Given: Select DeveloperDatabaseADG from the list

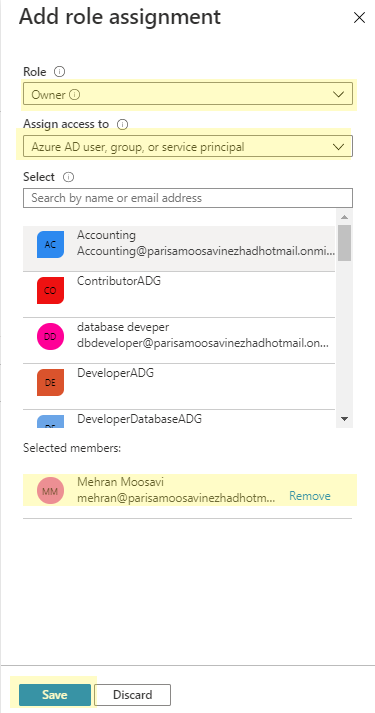Looking at the screenshot, I should tap(179, 419).
